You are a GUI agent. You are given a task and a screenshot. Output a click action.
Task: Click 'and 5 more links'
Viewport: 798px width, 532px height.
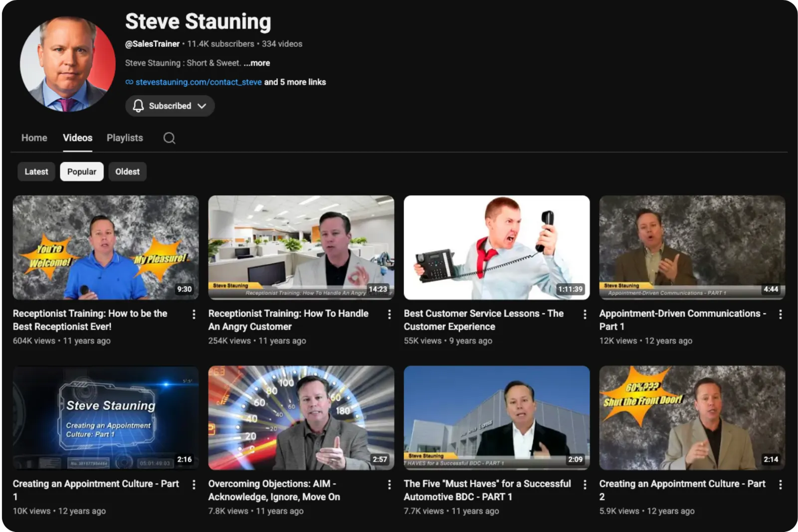pos(295,82)
